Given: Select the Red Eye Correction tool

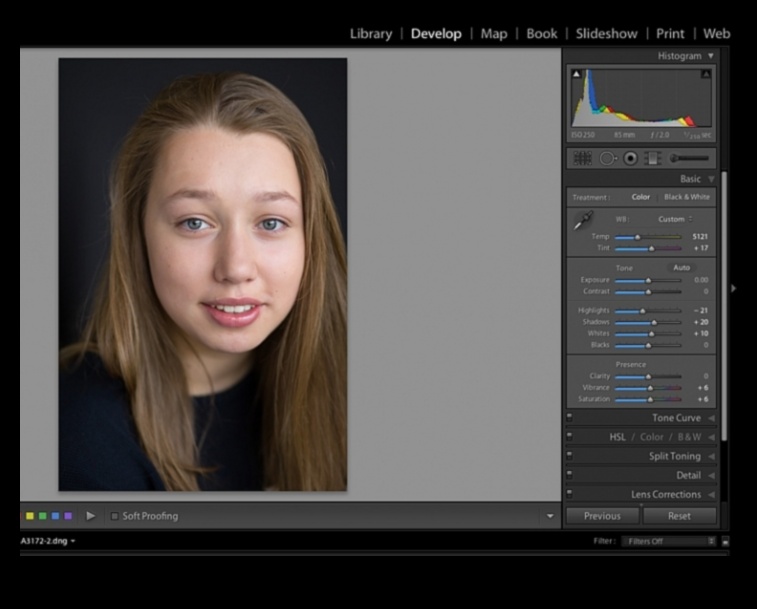Looking at the screenshot, I should click(x=630, y=158).
